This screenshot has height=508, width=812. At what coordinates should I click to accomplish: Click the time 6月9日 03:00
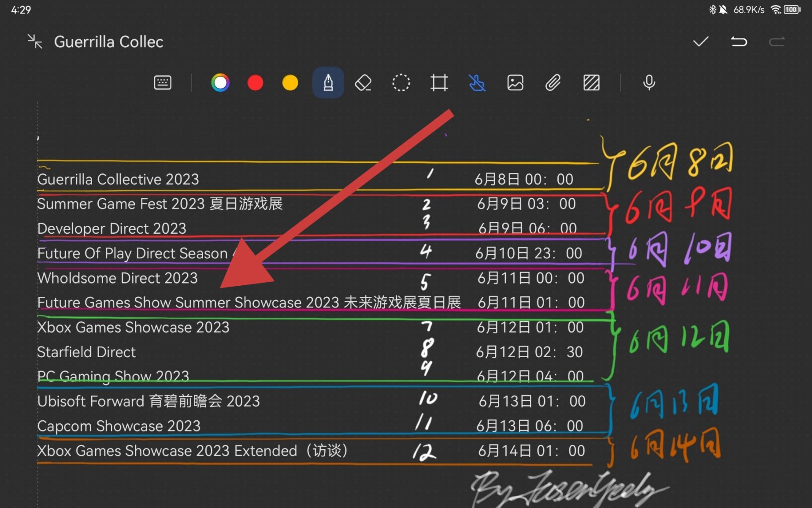click(527, 204)
